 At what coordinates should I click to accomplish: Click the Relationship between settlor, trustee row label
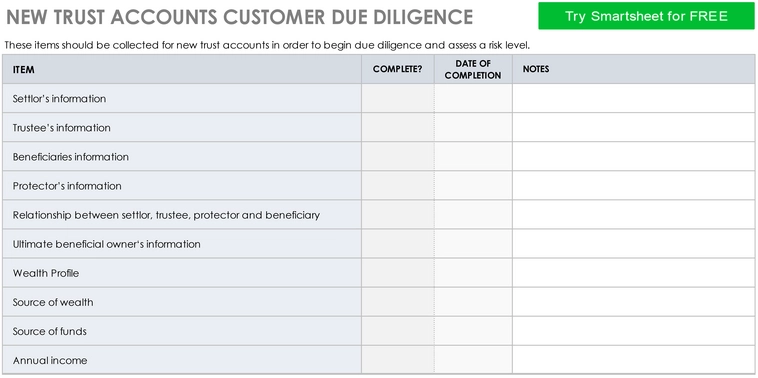pos(166,215)
